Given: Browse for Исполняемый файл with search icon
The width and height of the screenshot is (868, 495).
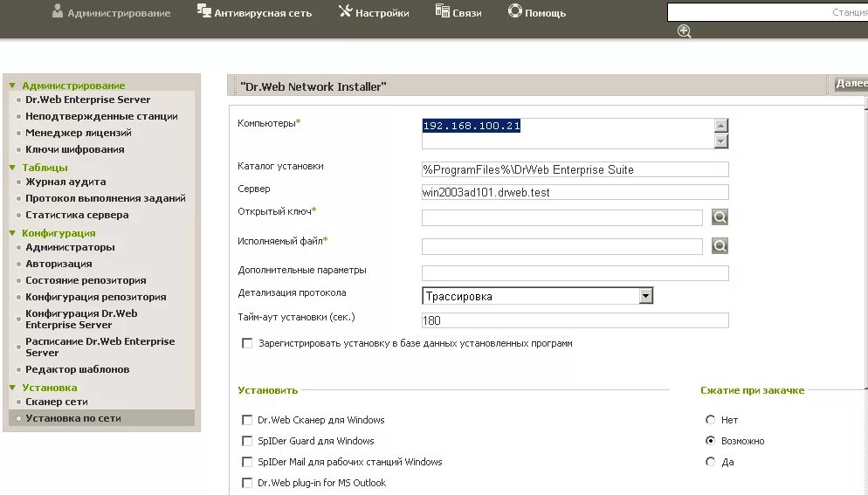Looking at the screenshot, I should coord(720,246).
